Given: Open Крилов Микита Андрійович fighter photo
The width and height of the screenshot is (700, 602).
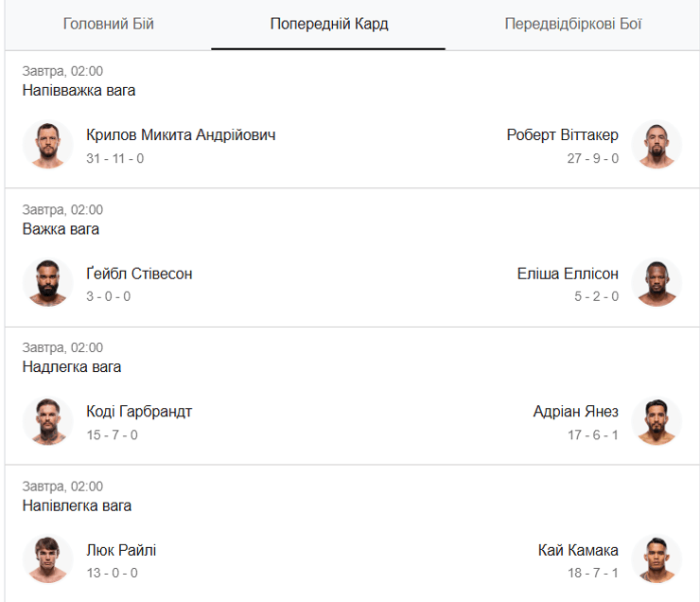Looking at the screenshot, I should click(47, 145).
